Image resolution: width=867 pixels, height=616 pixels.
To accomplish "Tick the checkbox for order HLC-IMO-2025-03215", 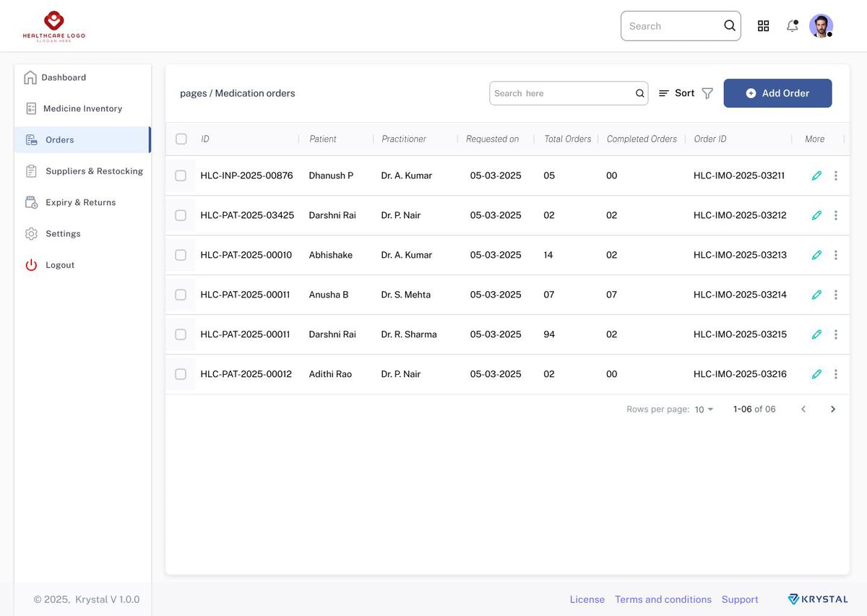I will coord(181,334).
